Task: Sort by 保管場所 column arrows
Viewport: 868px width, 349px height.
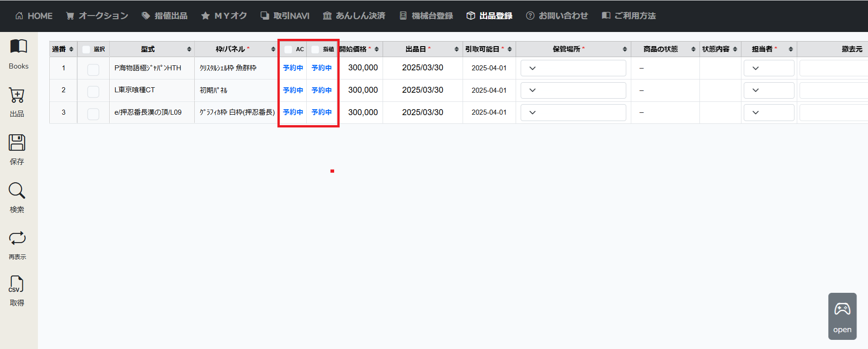Action: pos(625,49)
